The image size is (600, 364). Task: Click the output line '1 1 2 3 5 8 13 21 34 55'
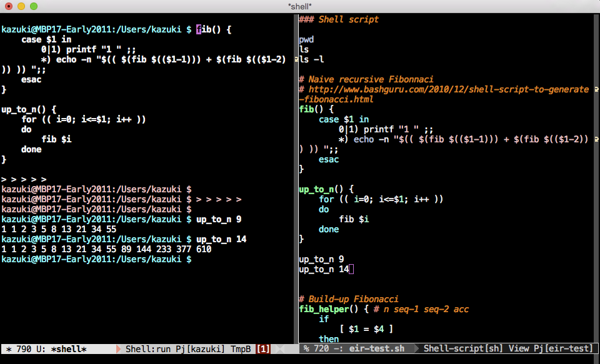point(59,229)
